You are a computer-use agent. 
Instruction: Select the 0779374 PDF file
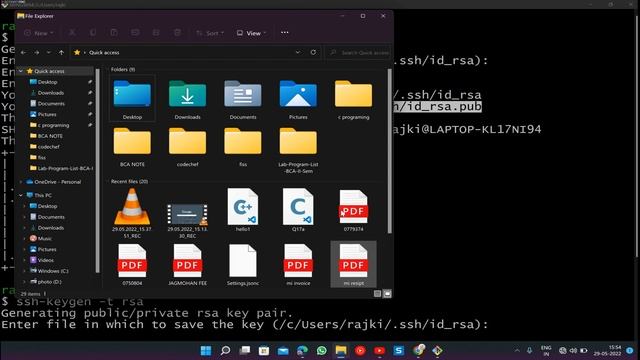353,210
